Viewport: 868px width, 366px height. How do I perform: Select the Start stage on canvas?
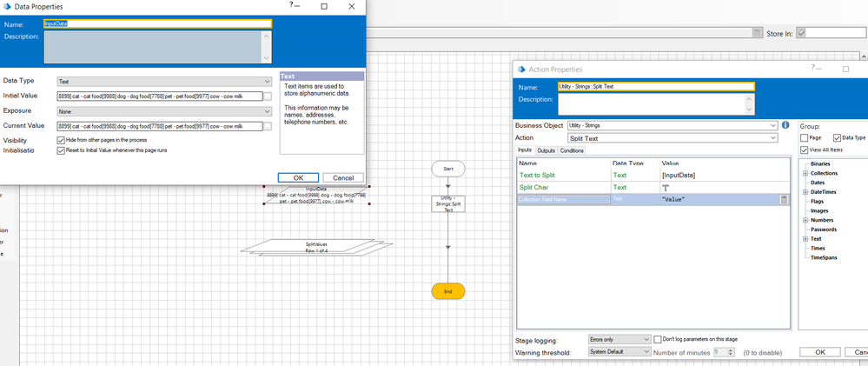pyautogui.click(x=447, y=168)
